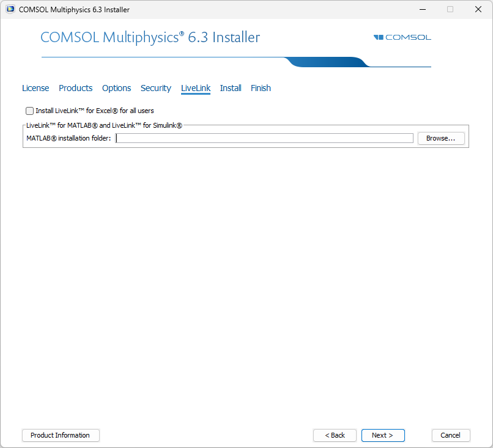Minimize the installer window
This screenshot has height=448, width=493.
coord(423,9)
